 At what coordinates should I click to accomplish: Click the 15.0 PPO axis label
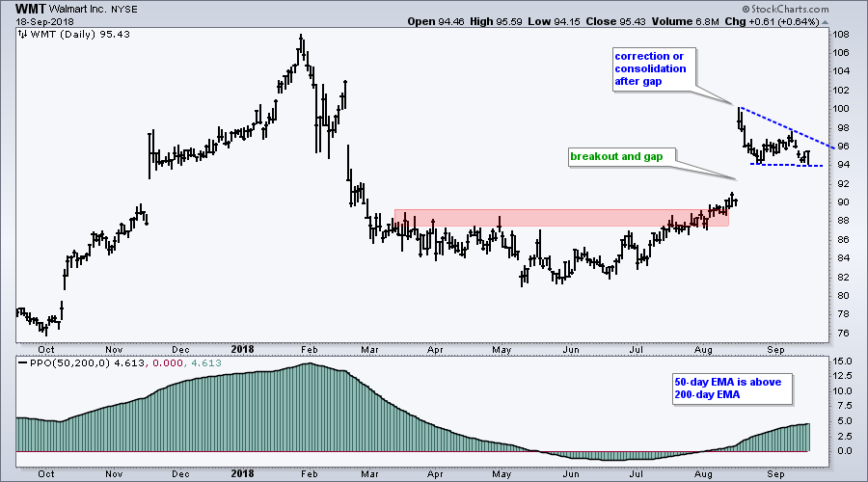(x=843, y=361)
